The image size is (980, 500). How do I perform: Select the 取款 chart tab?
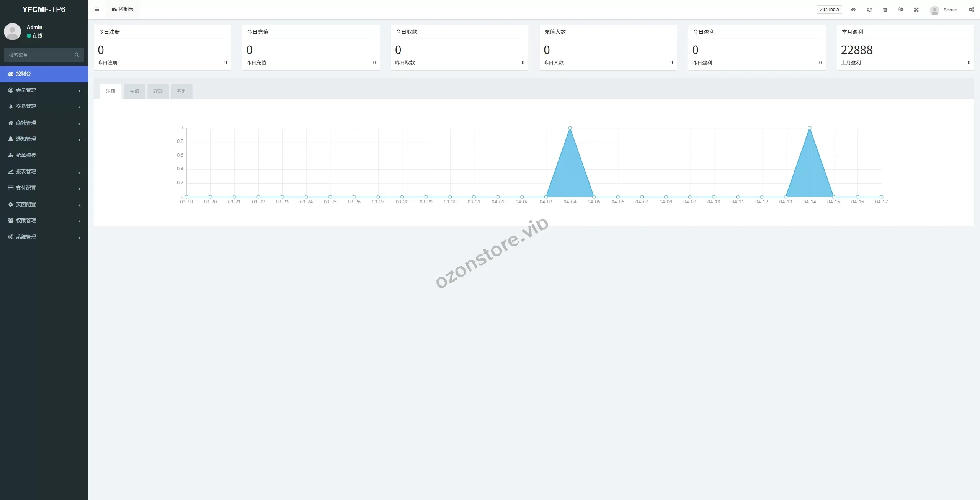coord(158,91)
